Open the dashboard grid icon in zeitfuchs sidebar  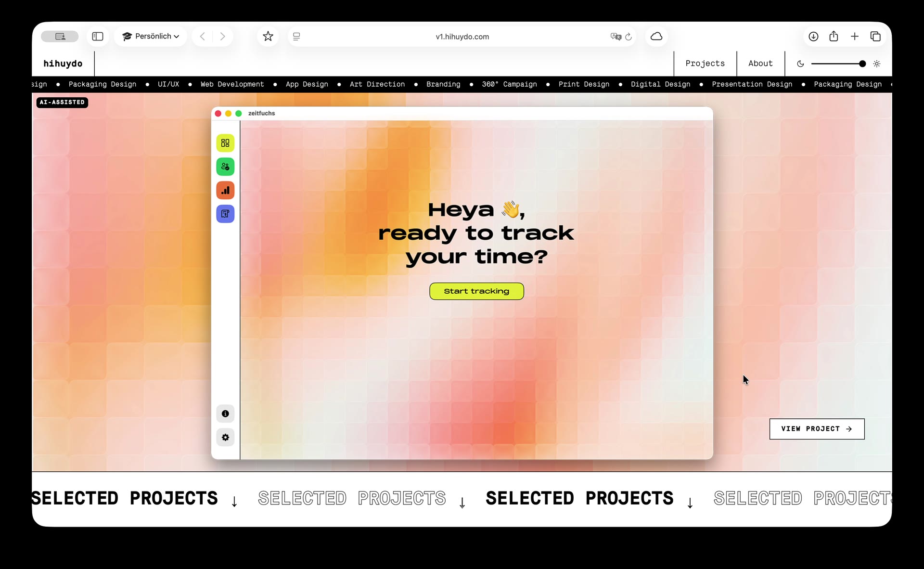(x=225, y=143)
